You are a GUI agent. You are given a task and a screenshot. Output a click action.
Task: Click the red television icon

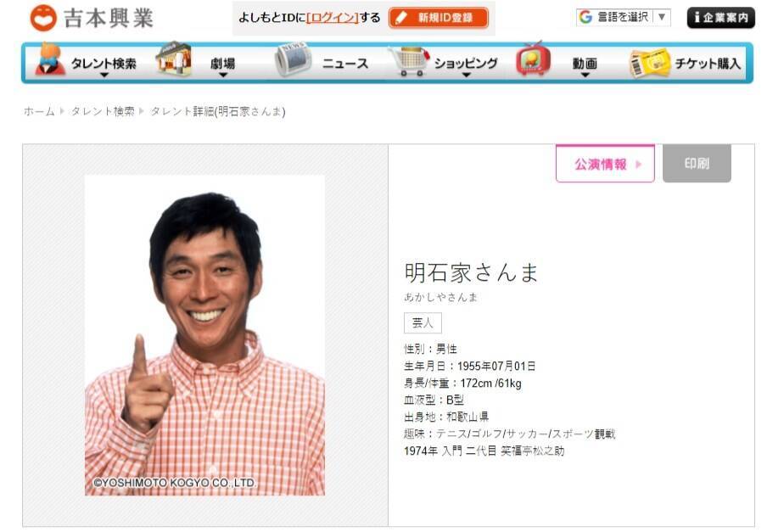pyautogui.click(x=533, y=59)
